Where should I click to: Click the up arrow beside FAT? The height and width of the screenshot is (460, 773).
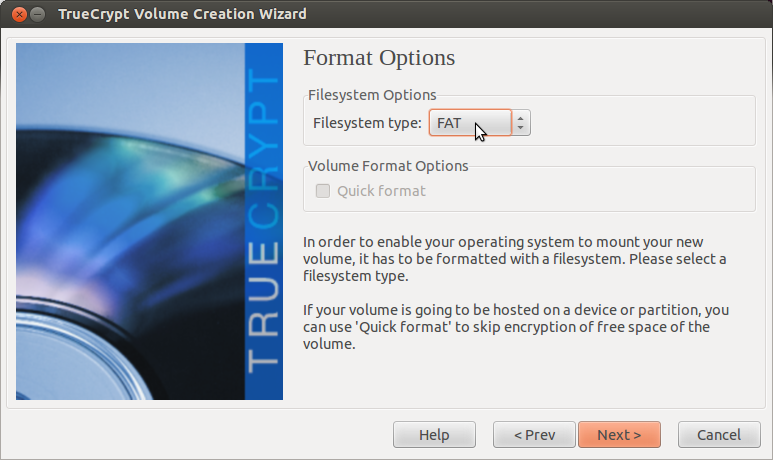[x=521, y=117]
